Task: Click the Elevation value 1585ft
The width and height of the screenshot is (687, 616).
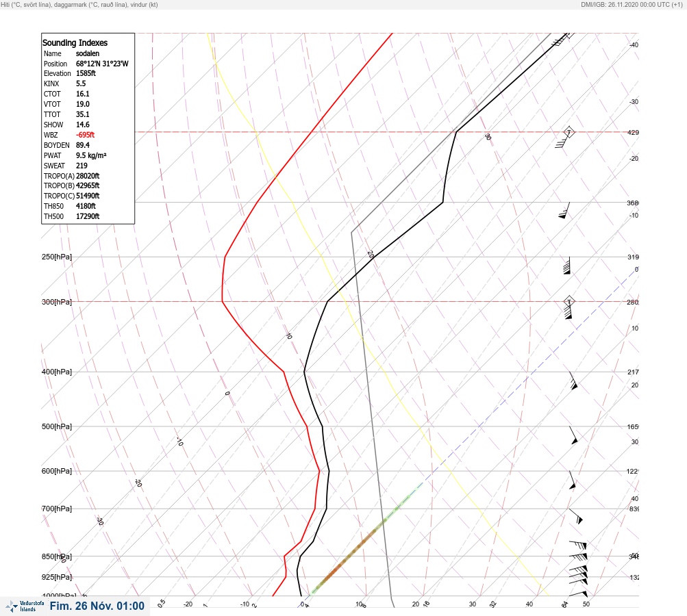Action: point(86,73)
